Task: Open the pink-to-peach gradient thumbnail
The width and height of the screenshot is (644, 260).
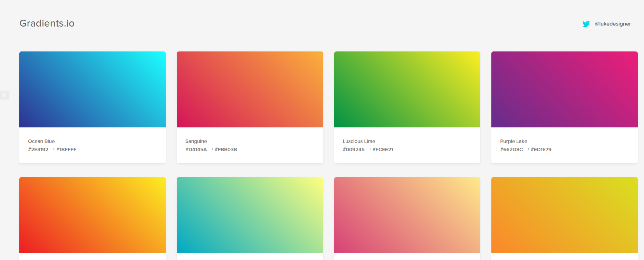Action: click(x=407, y=215)
